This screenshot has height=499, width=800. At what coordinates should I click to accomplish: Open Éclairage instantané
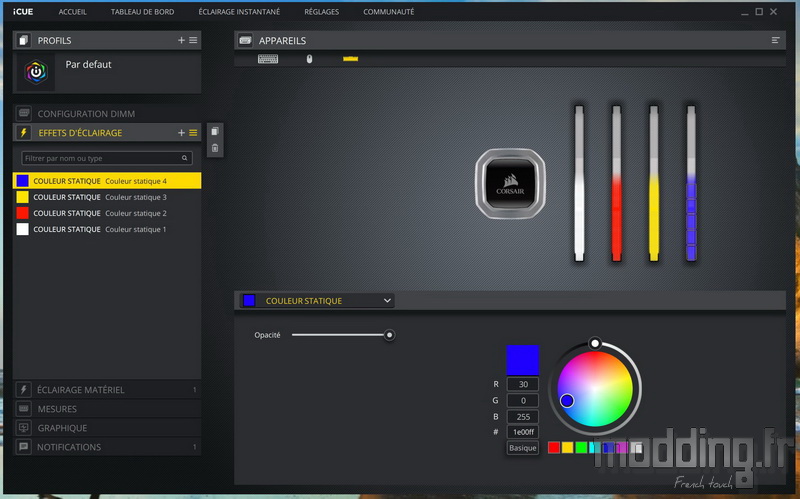tap(239, 12)
